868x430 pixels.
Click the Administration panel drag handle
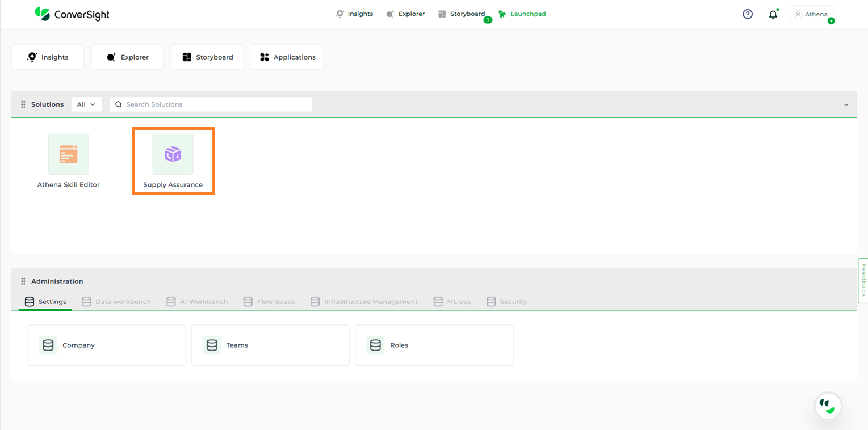tap(23, 281)
